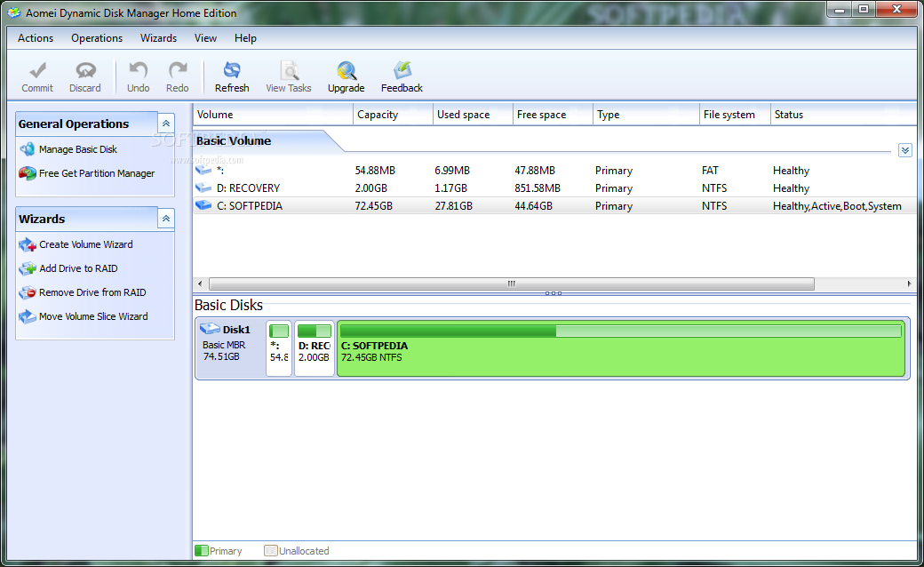
Task: Click the application icon in title bar
Action: pyautogui.click(x=14, y=12)
